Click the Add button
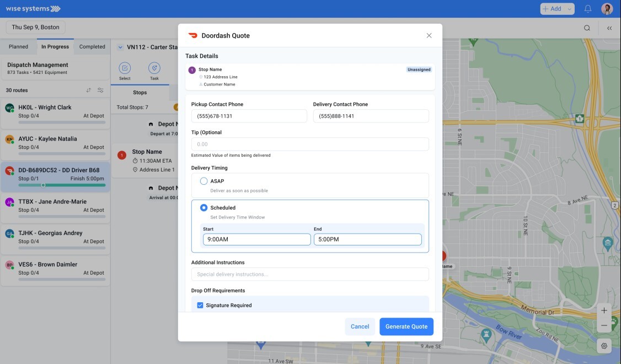This screenshot has width=621, height=364. coord(552,9)
